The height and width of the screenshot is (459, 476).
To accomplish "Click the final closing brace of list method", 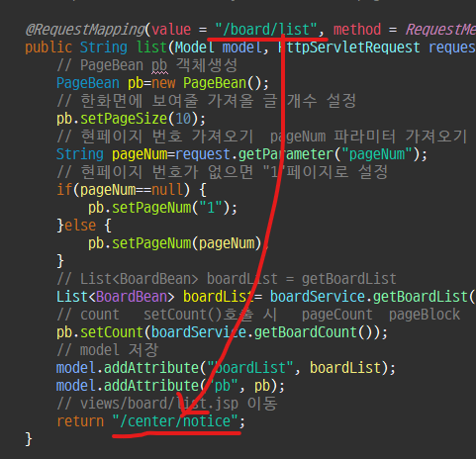I will tap(29, 439).
